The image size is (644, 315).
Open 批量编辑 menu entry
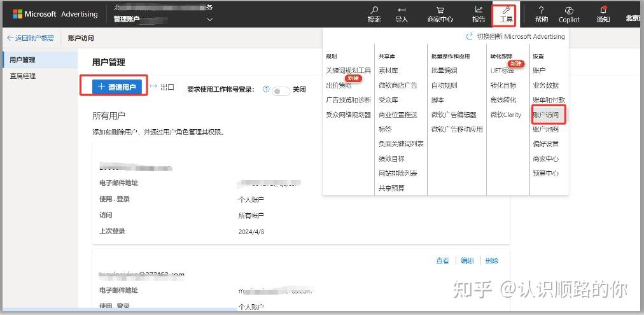tap(444, 71)
